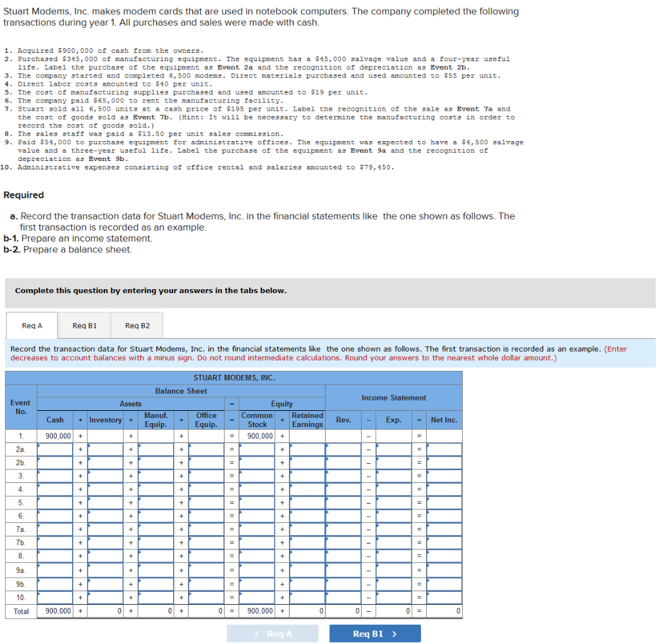The width and height of the screenshot is (659, 644).
Task: Select the Rev. cell for event 7a
Action: (344, 529)
